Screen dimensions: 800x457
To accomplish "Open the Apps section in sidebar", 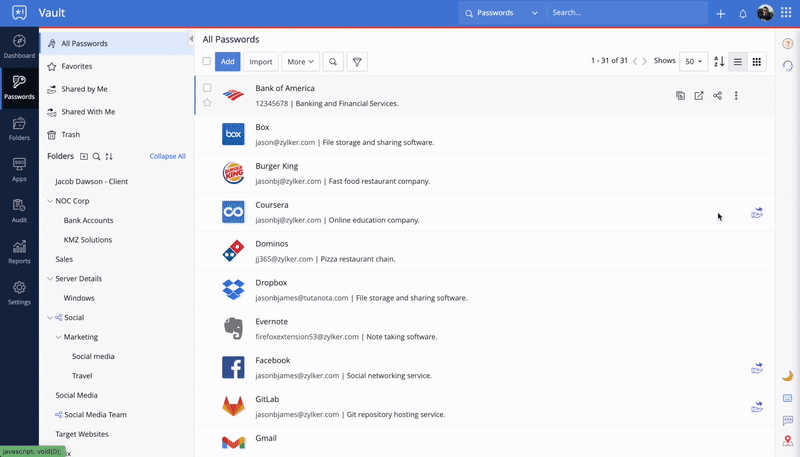I will (19, 170).
